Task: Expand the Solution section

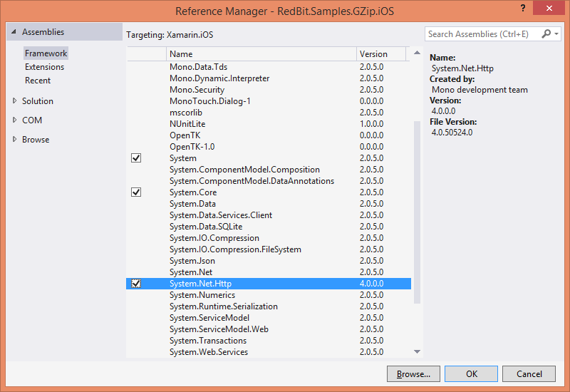Action: point(14,100)
